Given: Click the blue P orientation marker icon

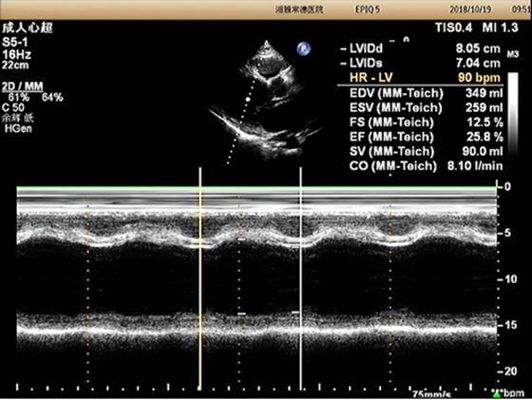Looking at the screenshot, I should (303, 48).
